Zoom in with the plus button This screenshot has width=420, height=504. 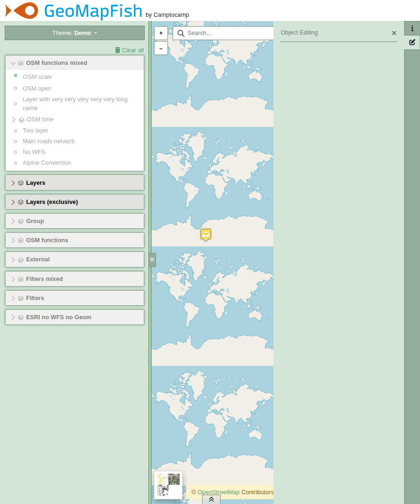click(161, 33)
